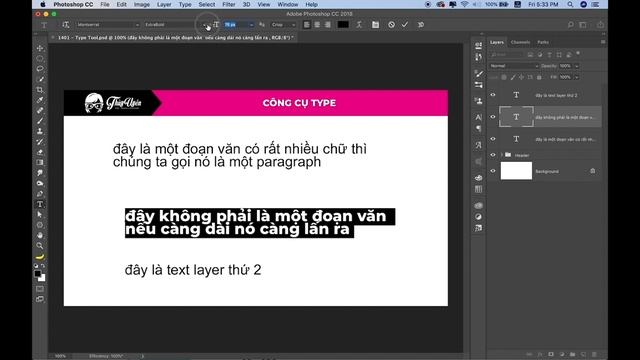Screen dimensions: 640x360
Task: Toggle lock all for layer
Action: click(x=539, y=77)
